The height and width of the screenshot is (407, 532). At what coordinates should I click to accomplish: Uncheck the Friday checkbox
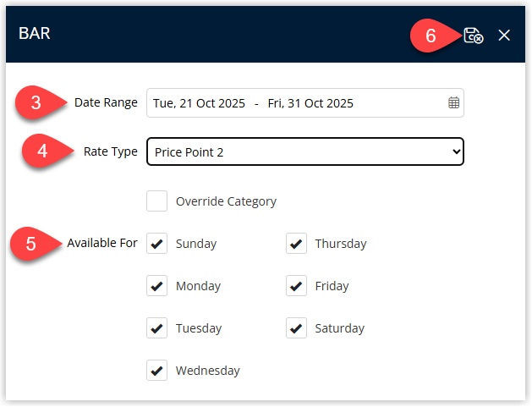[296, 286]
